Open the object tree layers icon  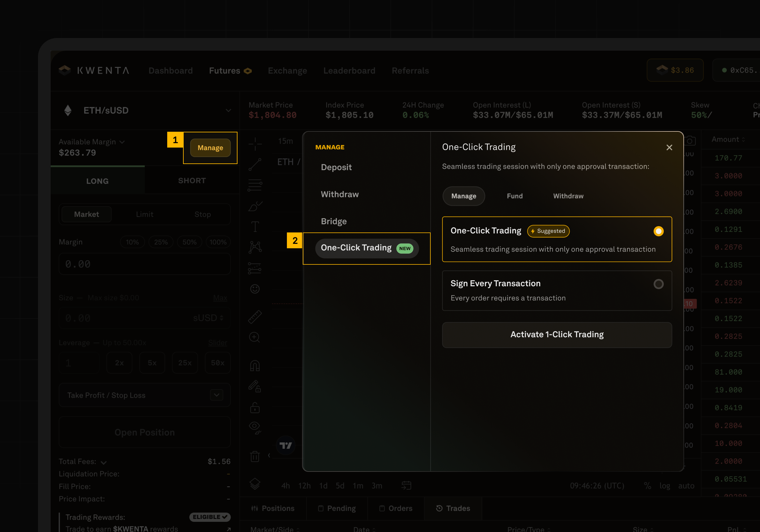255,484
